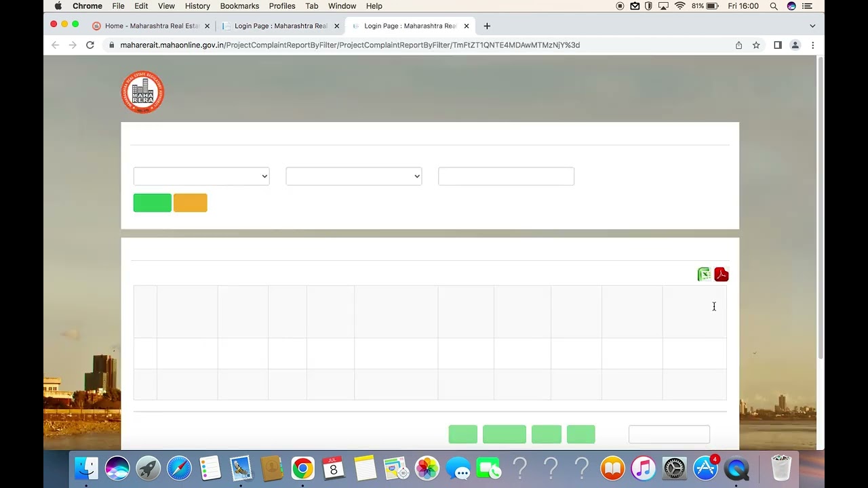Open the Chrome app menu
This screenshot has height=488, width=868.
[x=87, y=6]
